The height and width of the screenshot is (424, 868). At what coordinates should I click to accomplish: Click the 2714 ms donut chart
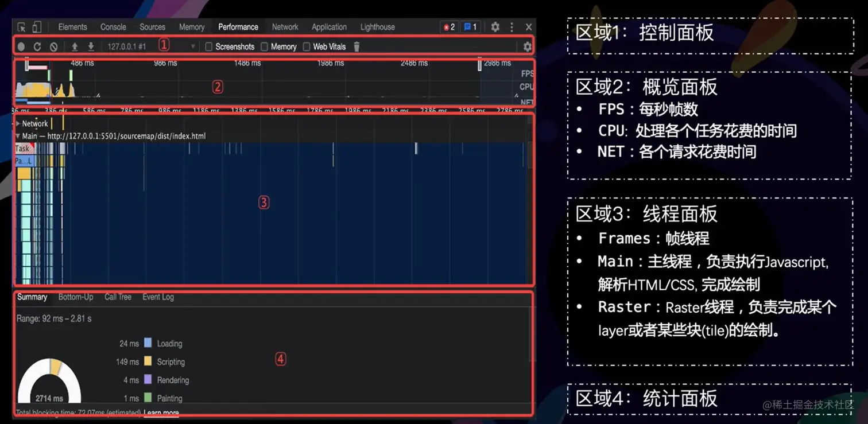pos(49,382)
